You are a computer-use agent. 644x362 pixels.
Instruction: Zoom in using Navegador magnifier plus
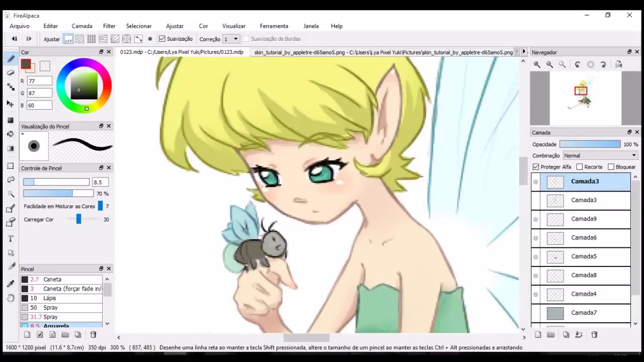click(x=537, y=64)
